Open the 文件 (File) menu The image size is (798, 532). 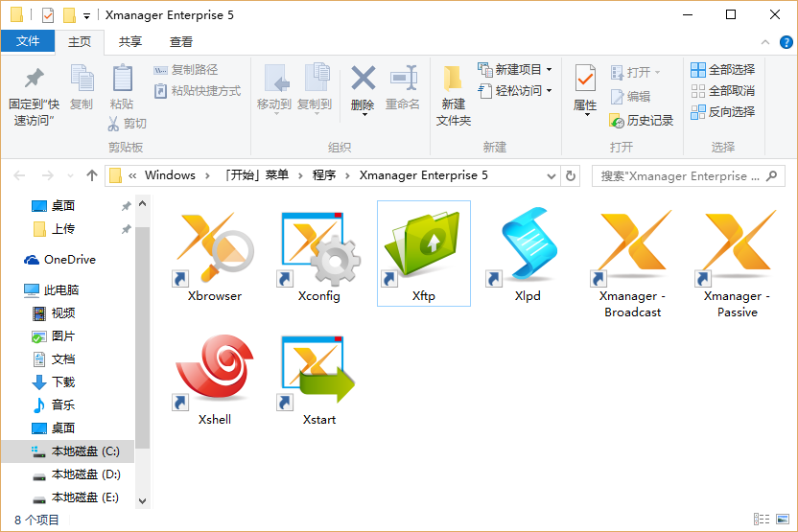click(x=28, y=41)
